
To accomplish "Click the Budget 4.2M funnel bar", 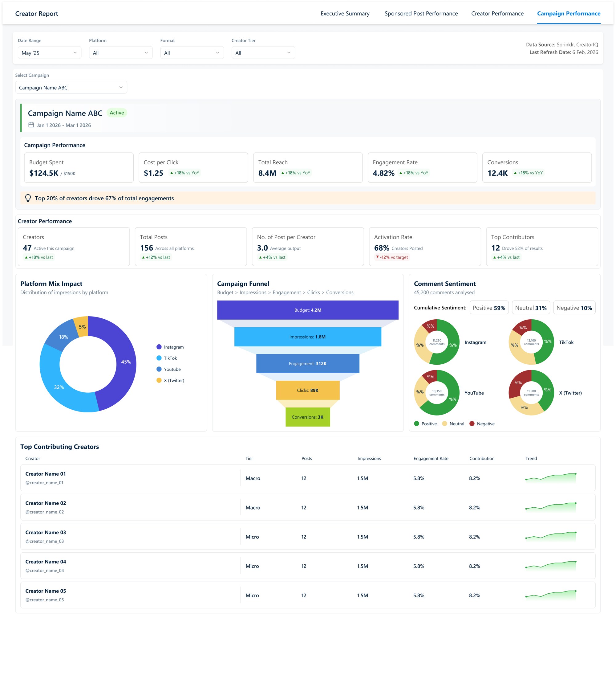I will tap(308, 310).
